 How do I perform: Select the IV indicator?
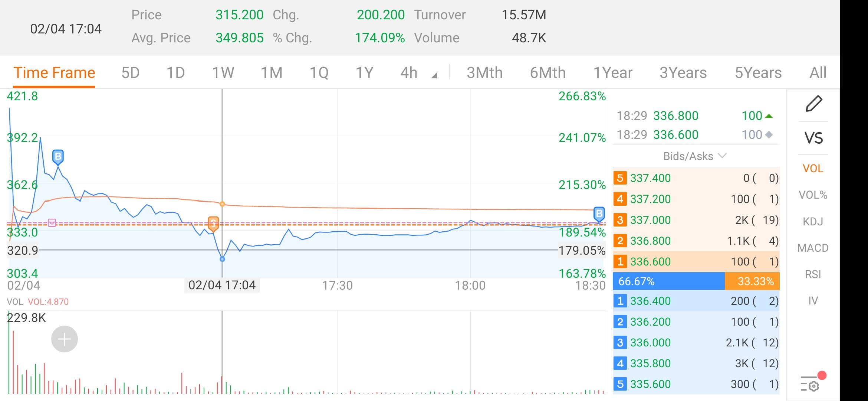click(813, 301)
